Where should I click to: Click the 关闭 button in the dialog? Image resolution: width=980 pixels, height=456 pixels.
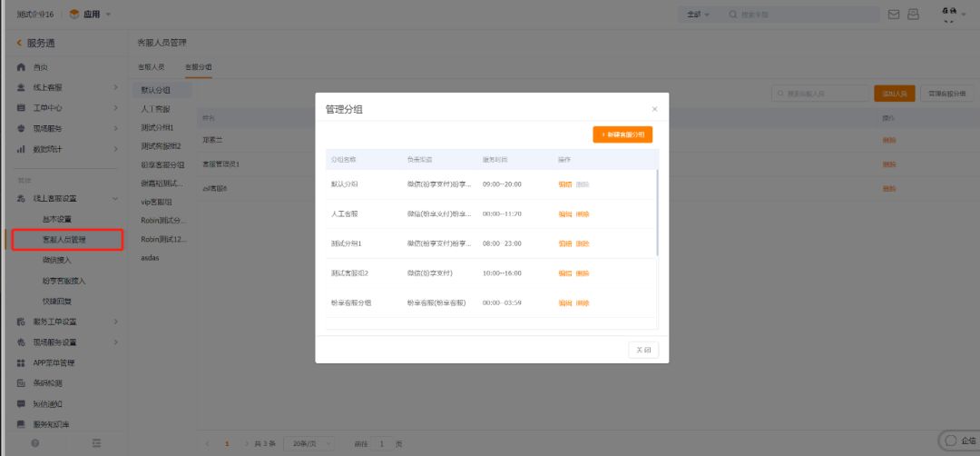coord(643,350)
